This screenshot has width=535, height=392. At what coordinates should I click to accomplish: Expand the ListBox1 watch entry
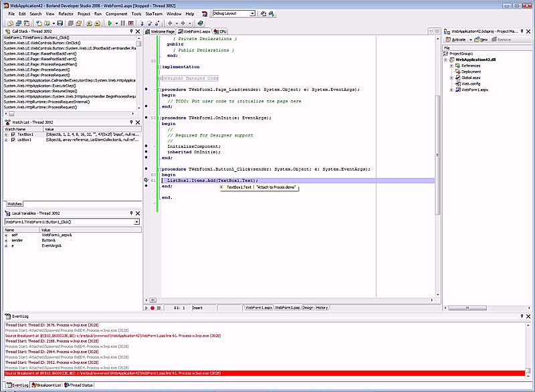point(6,140)
